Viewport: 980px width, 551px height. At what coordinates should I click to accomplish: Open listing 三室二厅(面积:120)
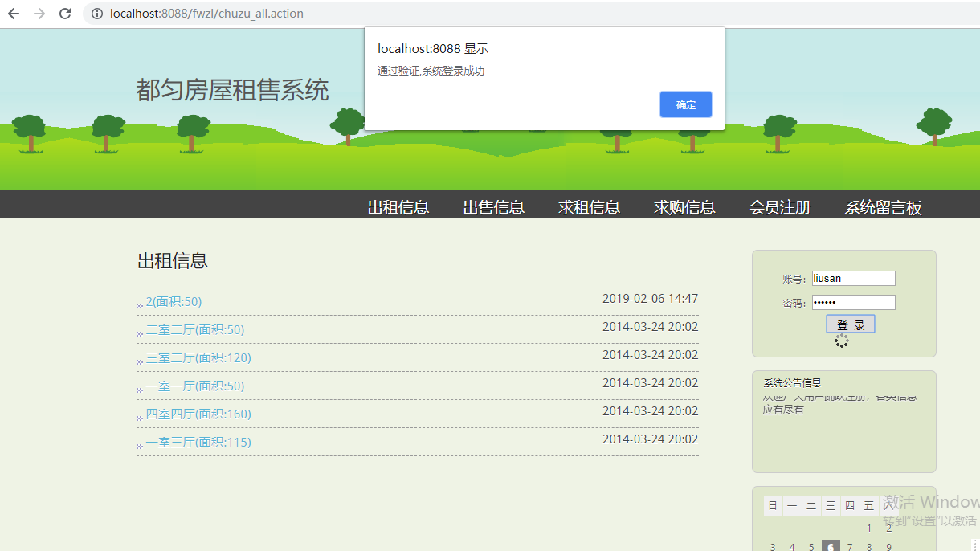point(198,358)
